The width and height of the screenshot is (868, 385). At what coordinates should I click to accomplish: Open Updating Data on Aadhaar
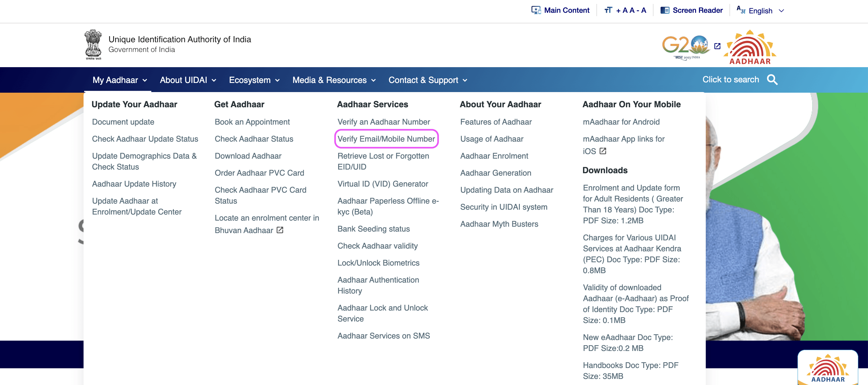[506, 190]
